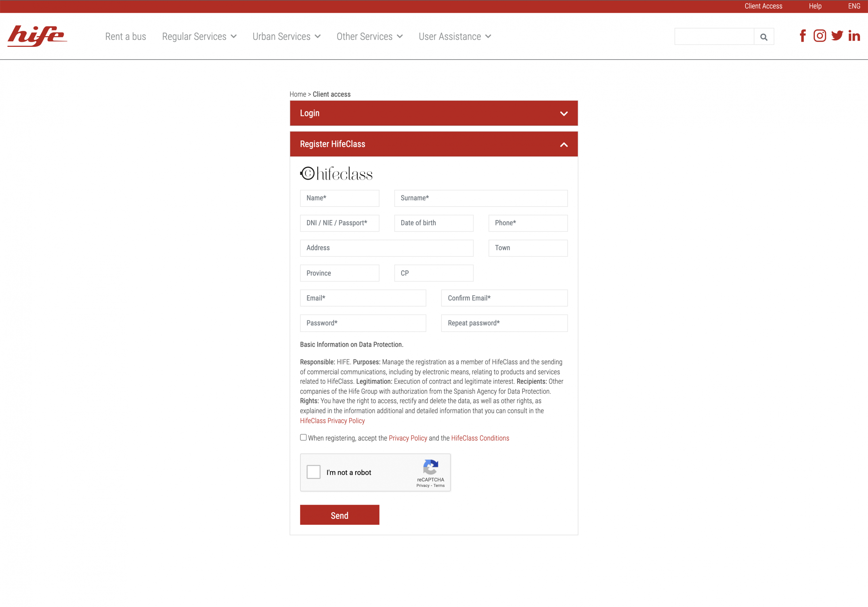This screenshot has height=607, width=868.
Task: Open the Regular Services dropdown menu
Action: (199, 37)
